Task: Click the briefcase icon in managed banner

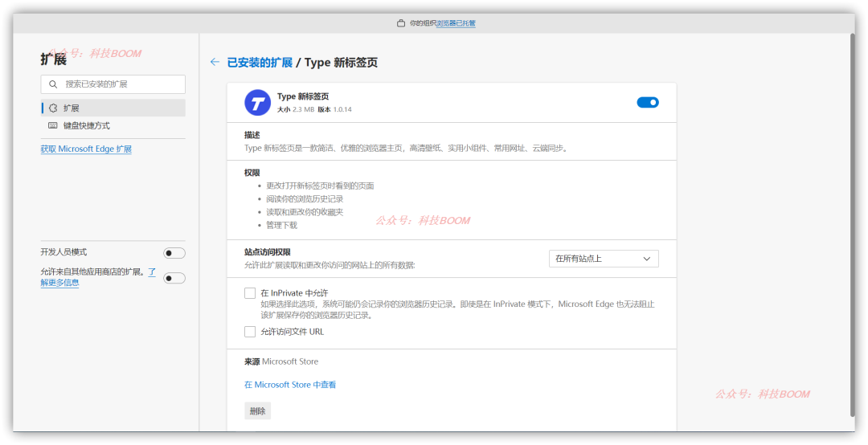Action: click(x=401, y=23)
